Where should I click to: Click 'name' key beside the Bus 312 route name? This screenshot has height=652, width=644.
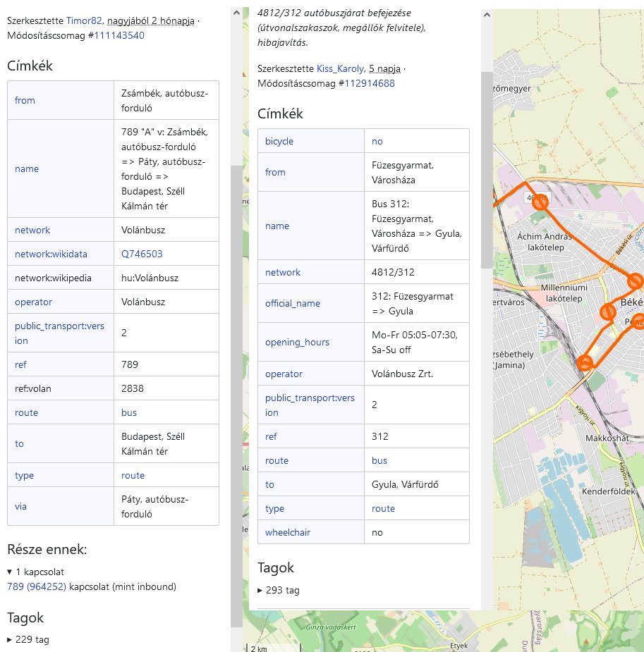tap(277, 226)
